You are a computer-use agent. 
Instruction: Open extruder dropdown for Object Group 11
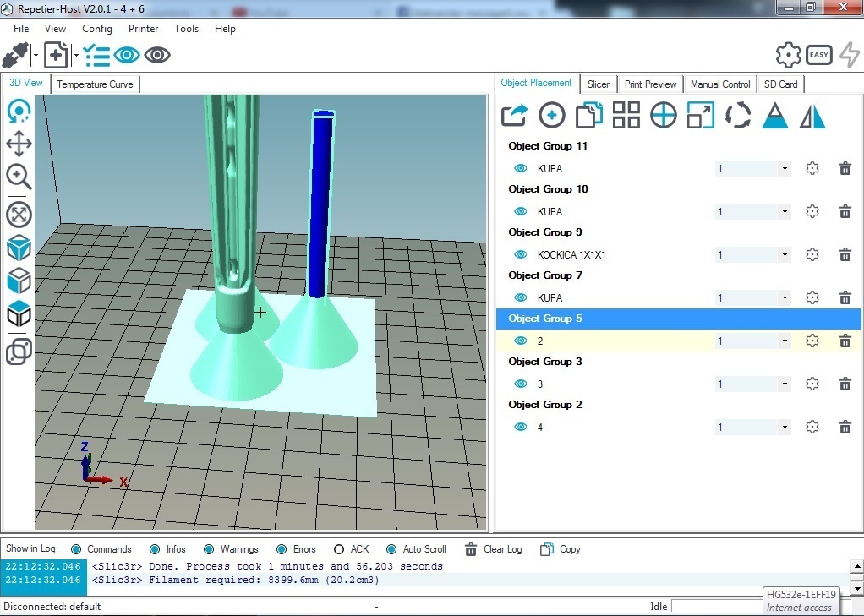785,169
